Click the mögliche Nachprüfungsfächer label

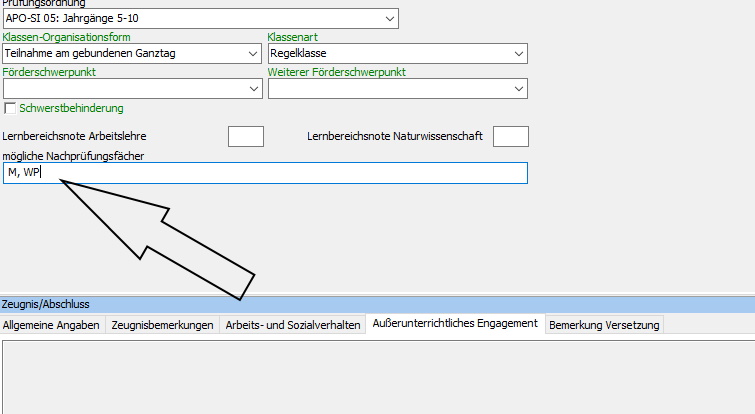coord(73,156)
